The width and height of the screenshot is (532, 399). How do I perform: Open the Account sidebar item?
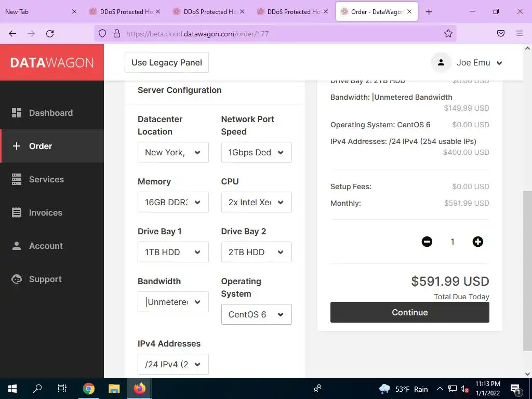pyautogui.click(x=51, y=246)
